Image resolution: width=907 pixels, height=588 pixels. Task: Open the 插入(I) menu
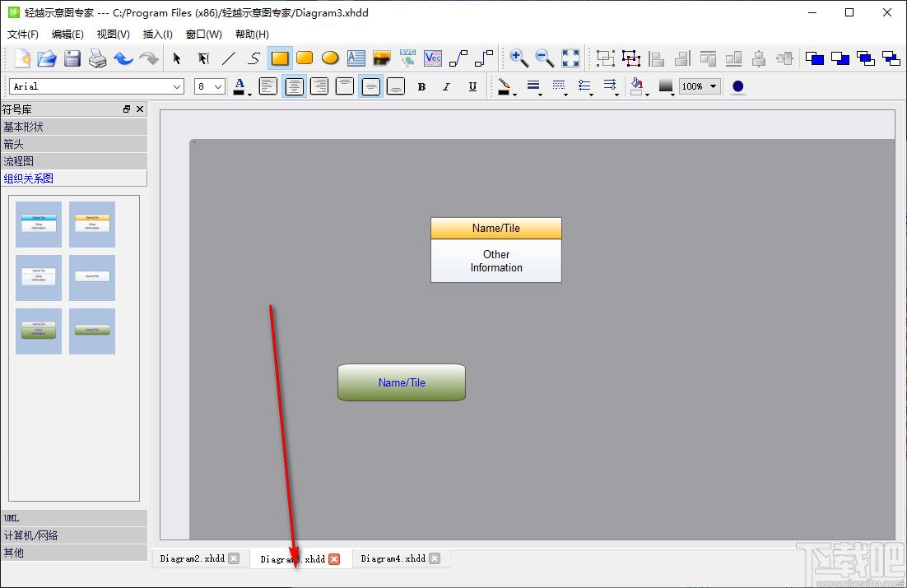[157, 34]
